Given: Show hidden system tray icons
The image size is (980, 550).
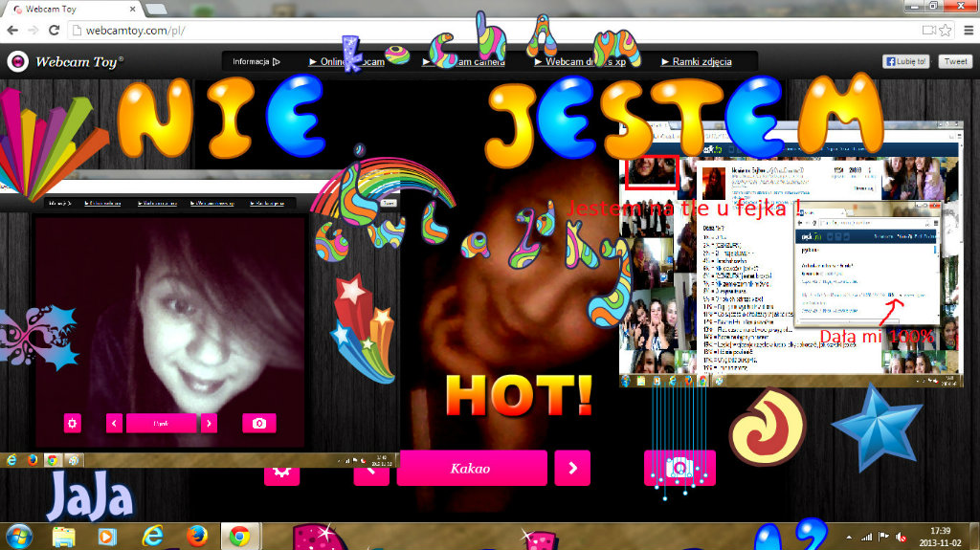Looking at the screenshot, I should [849, 537].
